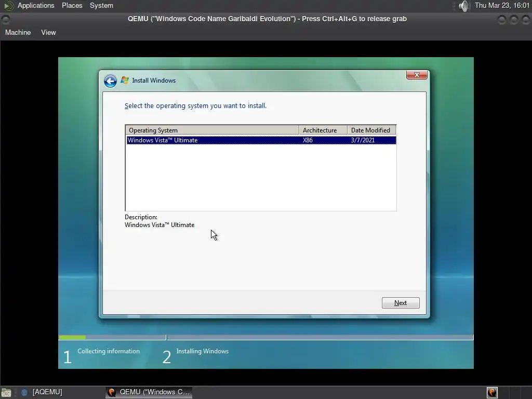Screen dimensions: 532x399
Task: Click the Windows flag icon beside Install Windows
Action: point(125,81)
